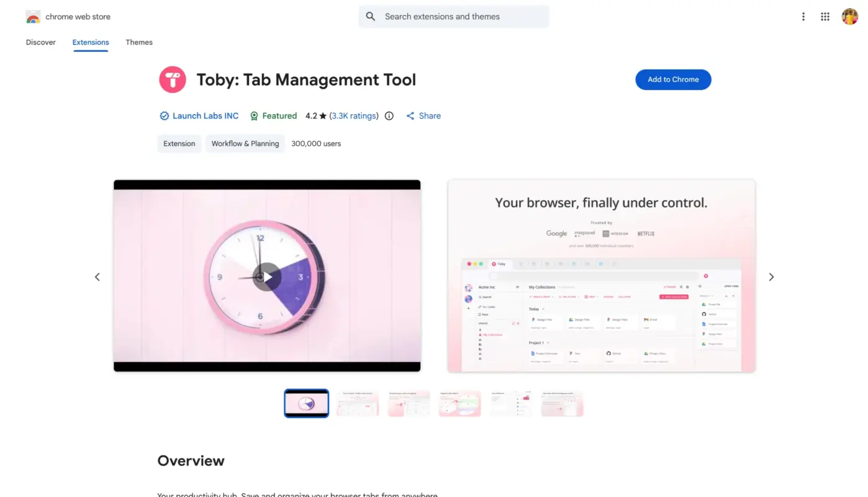The height and width of the screenshot is (497, 868).
Task: Select the second carousel thumbnail
Action: (358, 403)
